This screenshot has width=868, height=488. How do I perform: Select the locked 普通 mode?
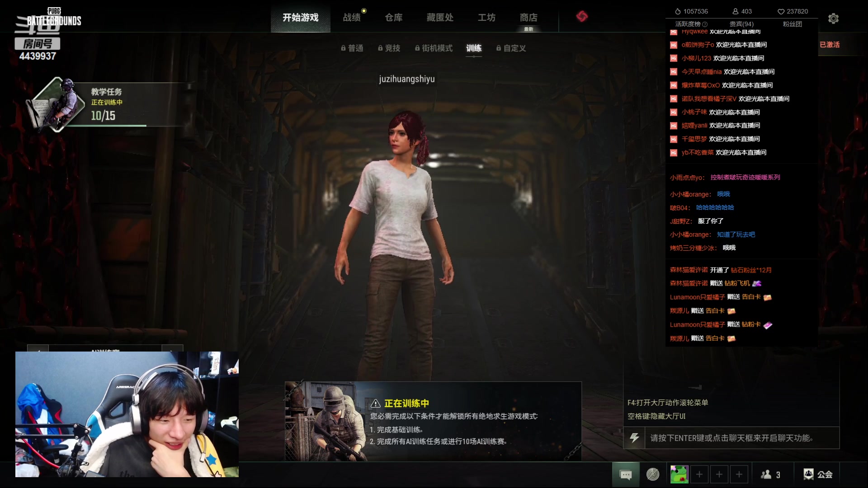(352, 48)
